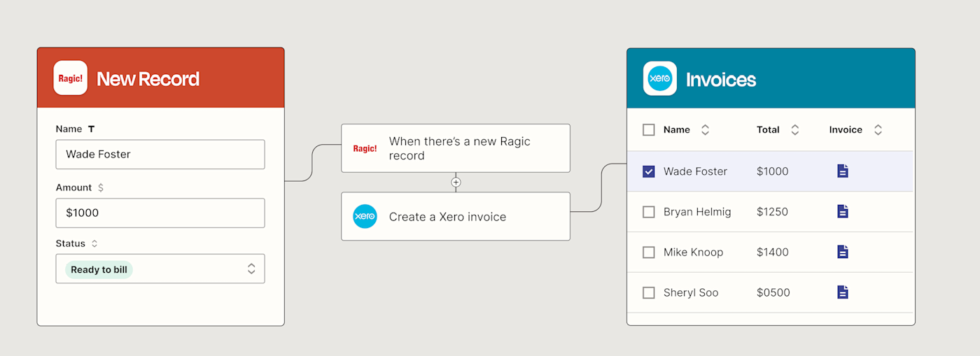This screenshot has width=980, height=356.
Task: Check the Mike Knoop row checkbox
Action: [x=649, y=252]
